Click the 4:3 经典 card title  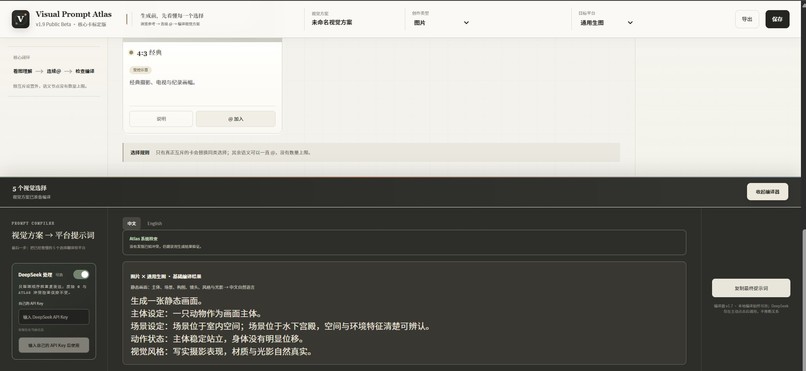coord(149,53)
